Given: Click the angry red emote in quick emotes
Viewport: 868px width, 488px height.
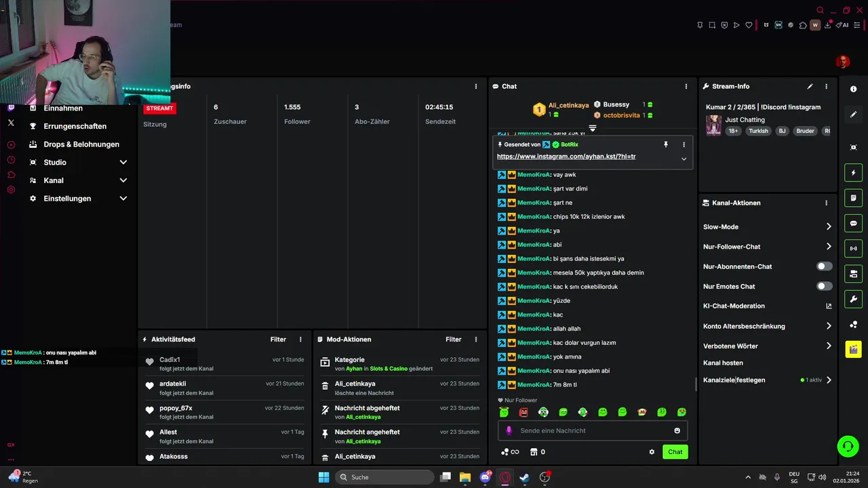Looking at the screenshot, I should tap(524, 412).
